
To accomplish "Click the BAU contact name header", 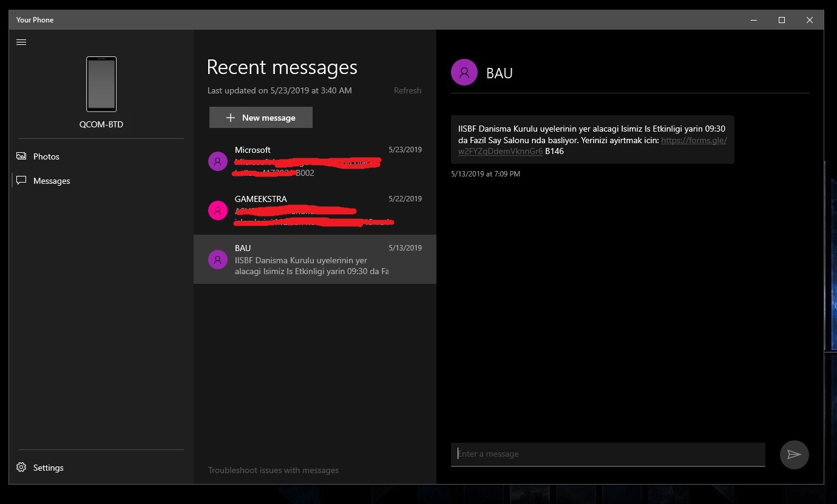I will [500, 73].
